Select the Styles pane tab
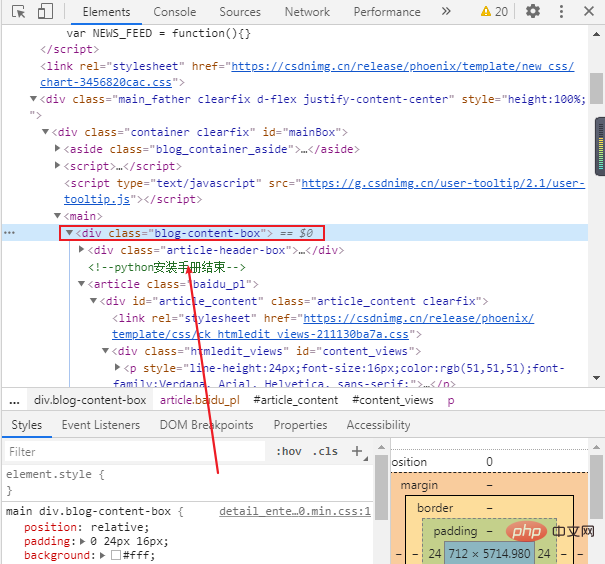Image resolution: width=605 pixels, height=564 pixels. pyautogui.click(x=27, y=425)
